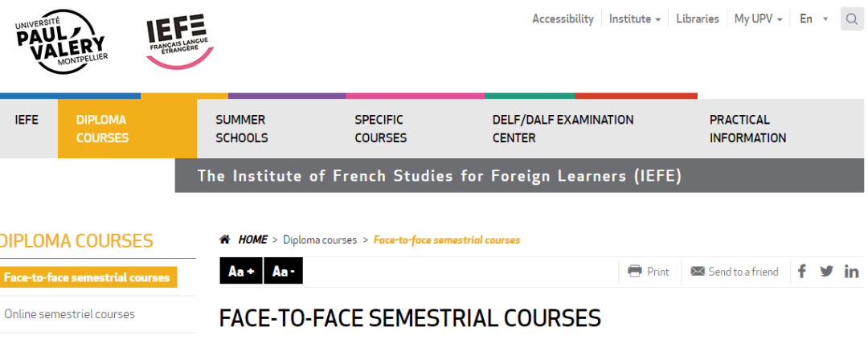Viewport: 868px width, 360px height.
Task: Click the Send to a friend envelope
Action: 698,272
